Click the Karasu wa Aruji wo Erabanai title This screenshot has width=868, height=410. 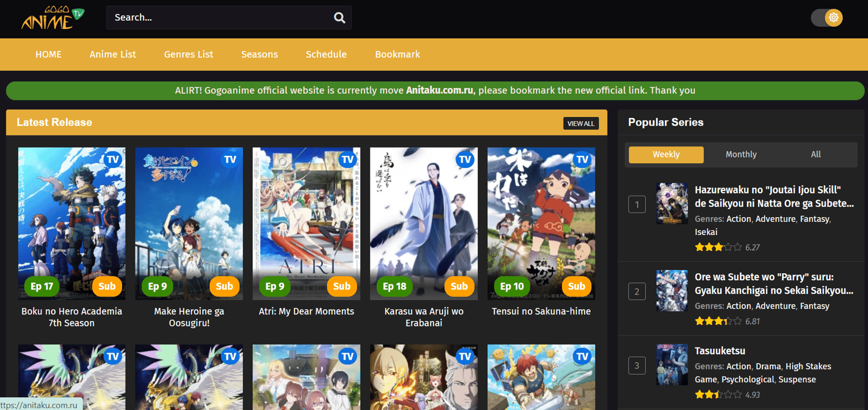click(x=424, y=317)
